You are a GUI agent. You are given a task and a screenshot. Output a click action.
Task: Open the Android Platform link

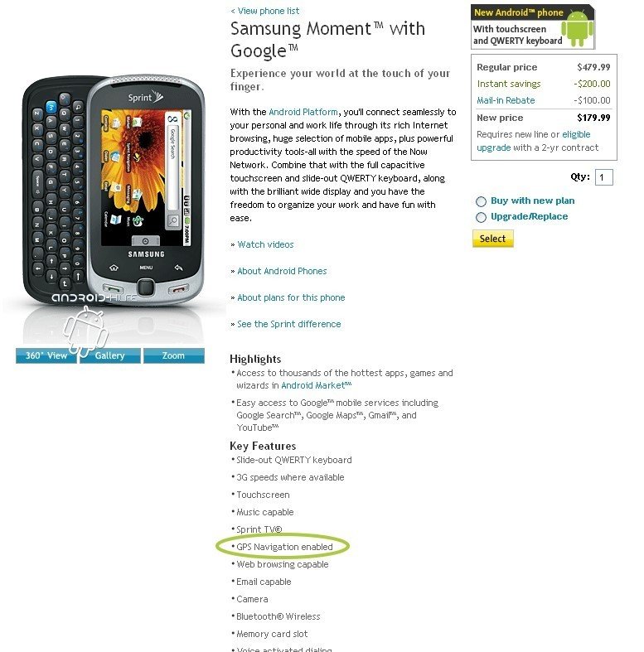pos(303,112)
